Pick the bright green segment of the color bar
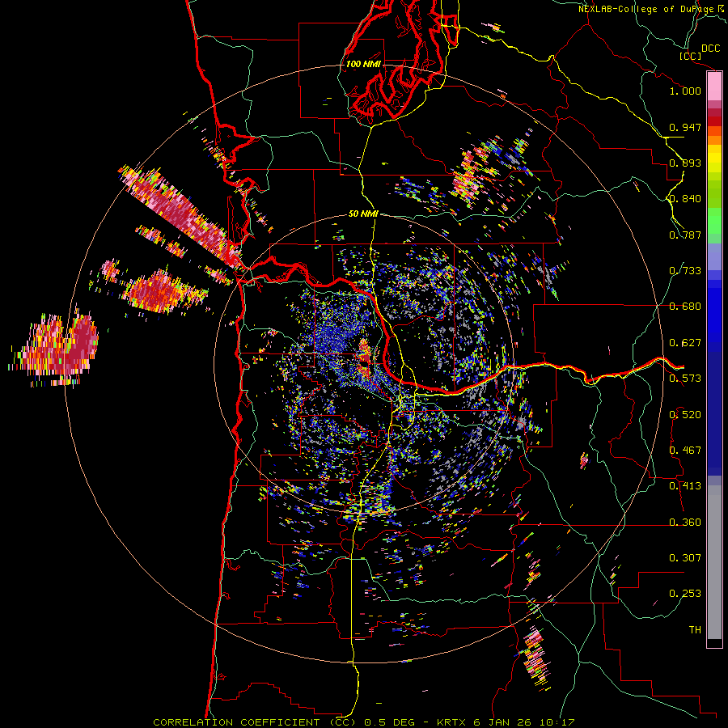The width and height of the screenshot is (728, 728). pyautogui.click(x=714, y=221)
